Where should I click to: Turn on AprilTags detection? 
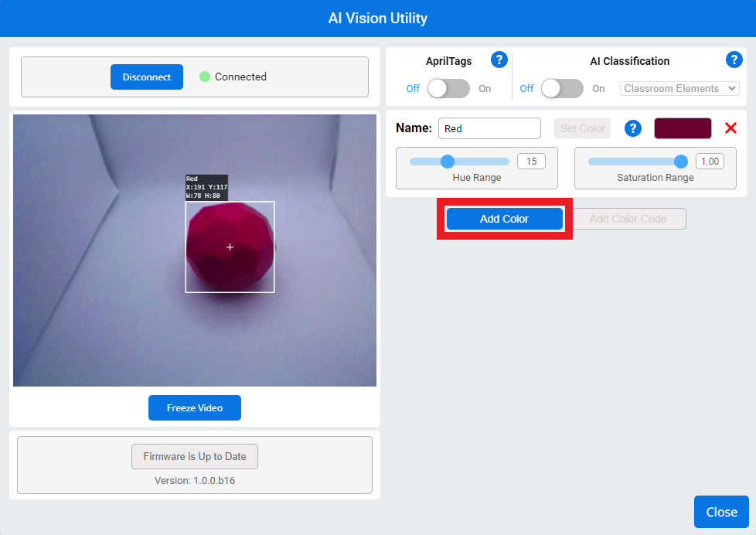click(448, 89)
